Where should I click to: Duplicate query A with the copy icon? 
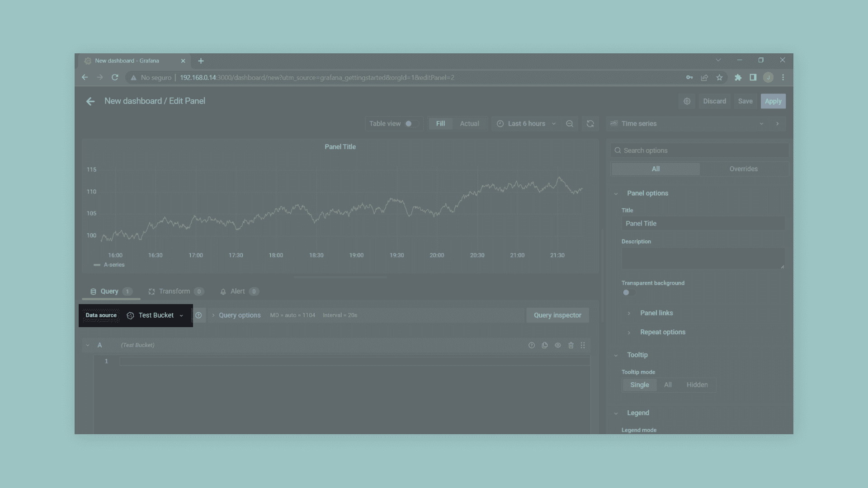pyautogui.click(x=545, y=345)
